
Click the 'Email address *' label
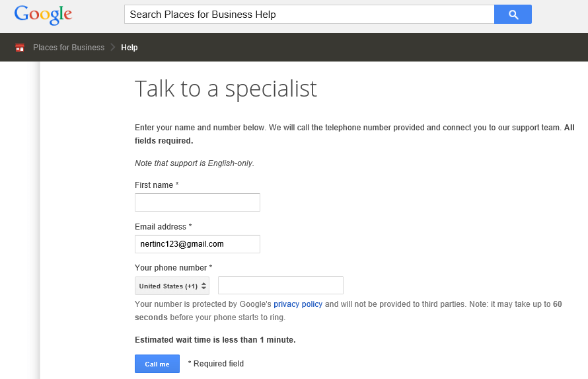point(163,227)
